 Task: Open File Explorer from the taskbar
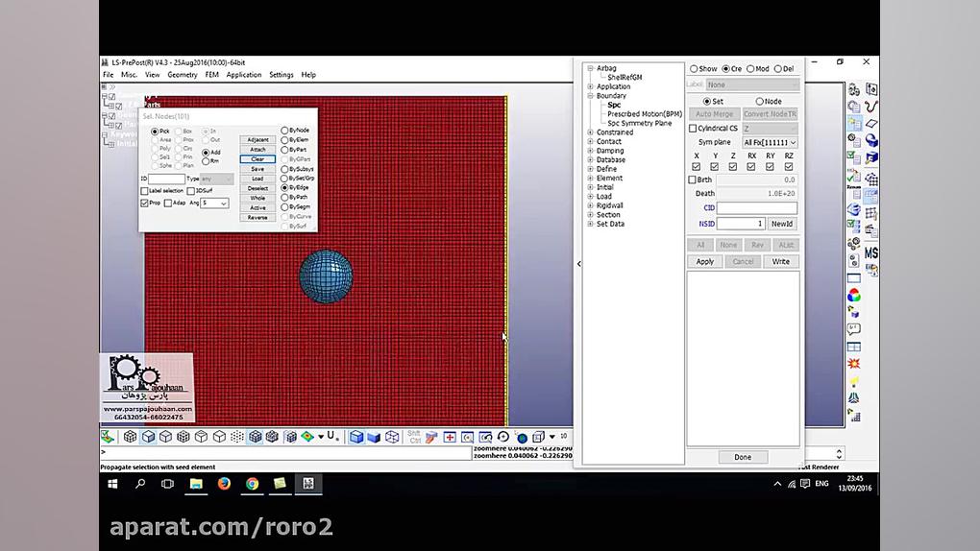(196, 484)
